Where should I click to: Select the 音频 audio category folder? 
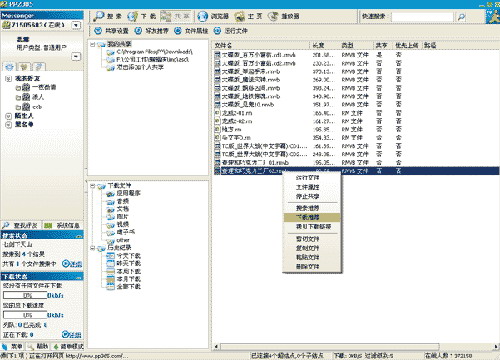click(118, 201)
